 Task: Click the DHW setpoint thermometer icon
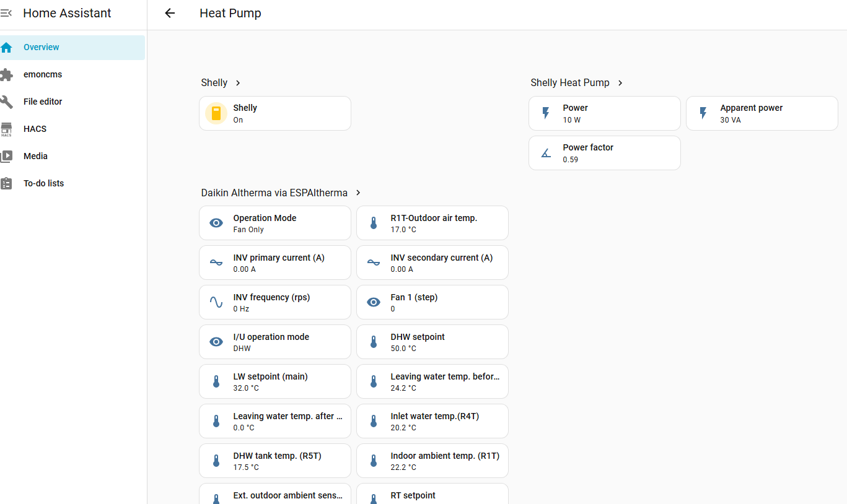(374, 342)
